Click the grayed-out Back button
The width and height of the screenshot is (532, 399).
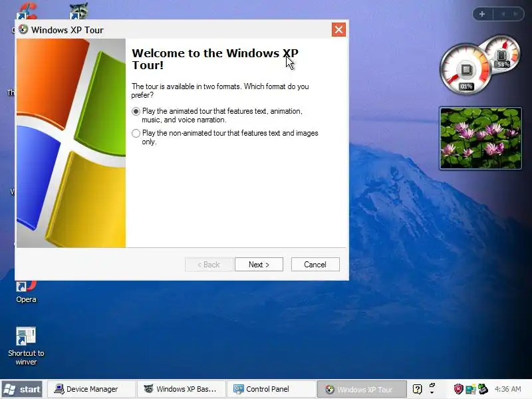[209, 264]
